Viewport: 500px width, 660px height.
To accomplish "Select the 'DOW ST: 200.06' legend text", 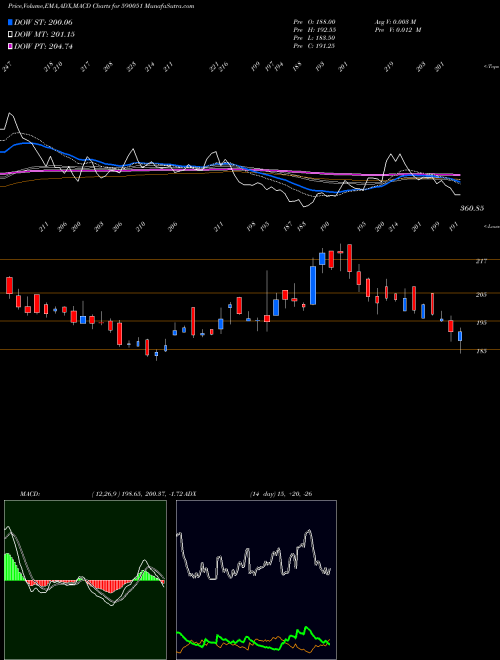I will 43,22.
